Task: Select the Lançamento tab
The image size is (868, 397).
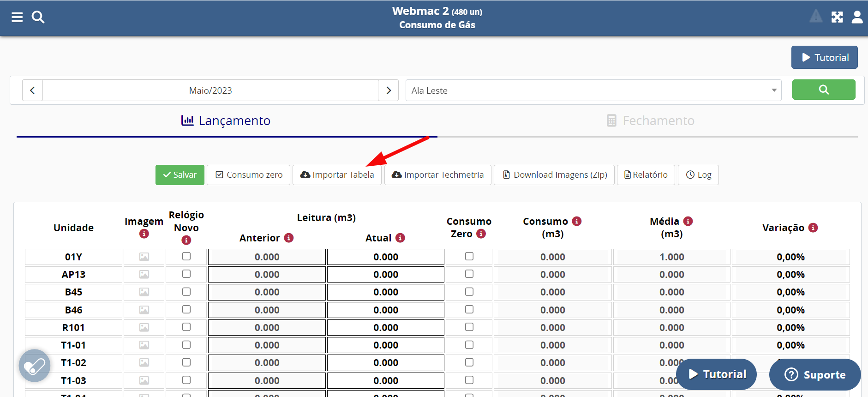Action: coord(226,121)
